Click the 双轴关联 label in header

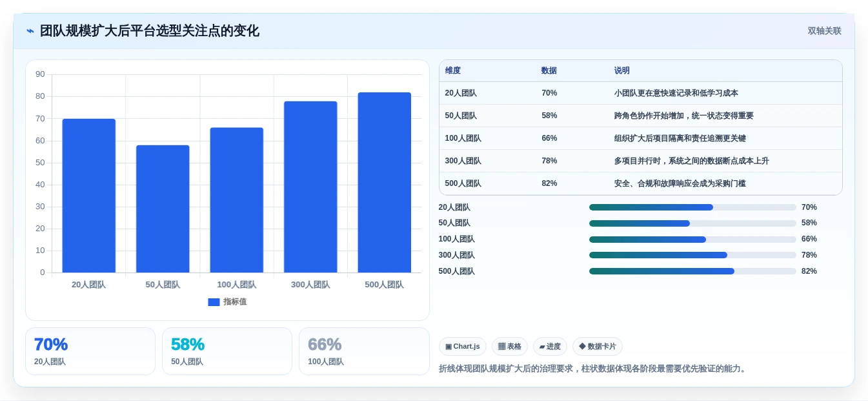(x=824, y=31)
